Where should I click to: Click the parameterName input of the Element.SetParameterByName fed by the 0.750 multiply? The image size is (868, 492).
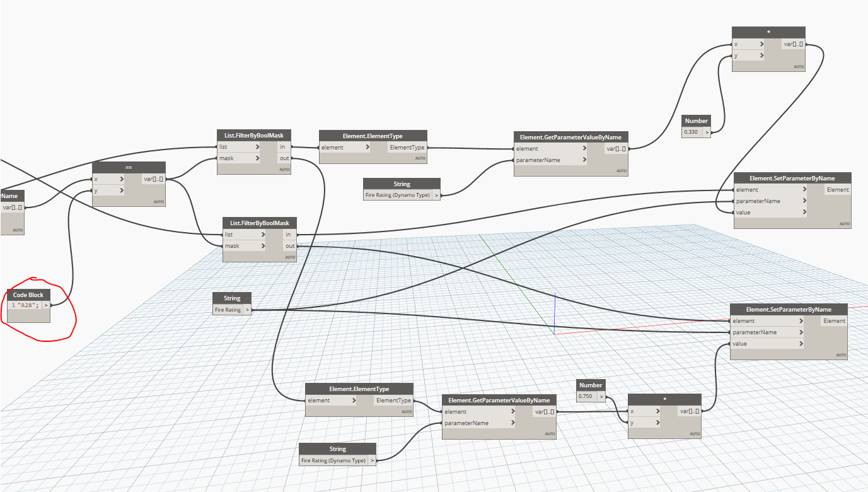pos(768,332)
